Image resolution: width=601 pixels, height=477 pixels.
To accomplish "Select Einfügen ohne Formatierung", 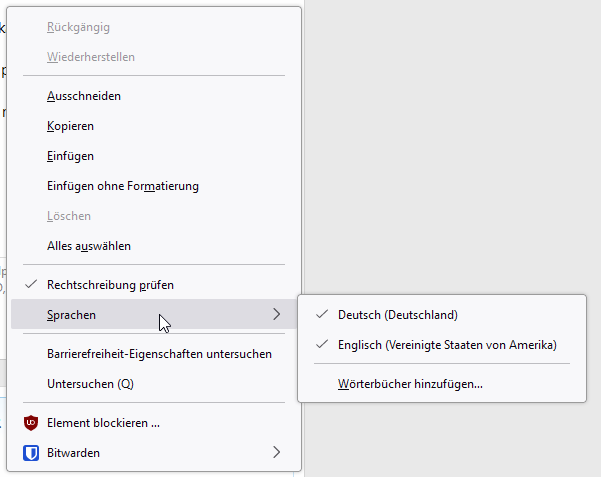I will [154, 186].
